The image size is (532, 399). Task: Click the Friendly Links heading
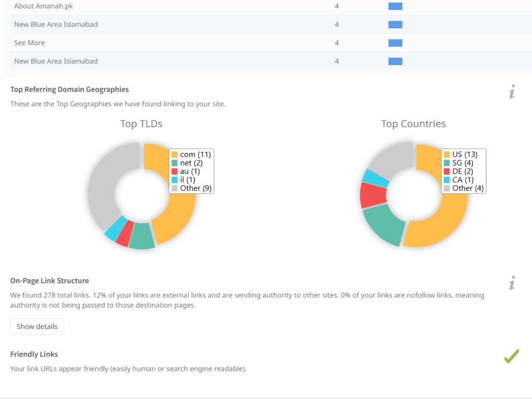(x=34, y=354)
